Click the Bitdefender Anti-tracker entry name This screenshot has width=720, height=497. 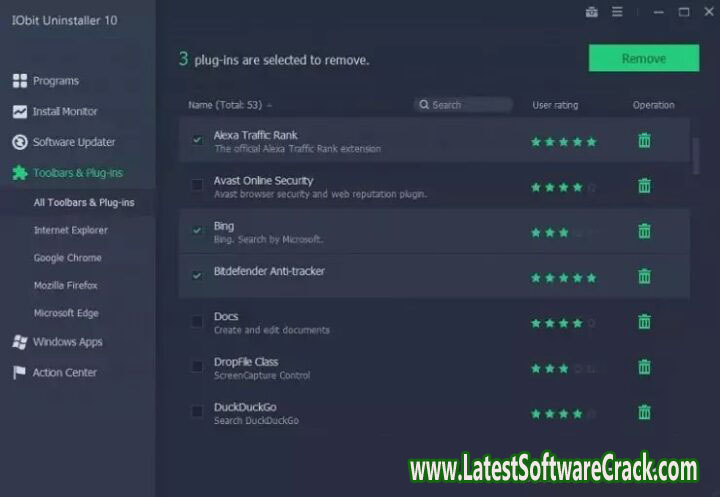[x=269, y=271]
